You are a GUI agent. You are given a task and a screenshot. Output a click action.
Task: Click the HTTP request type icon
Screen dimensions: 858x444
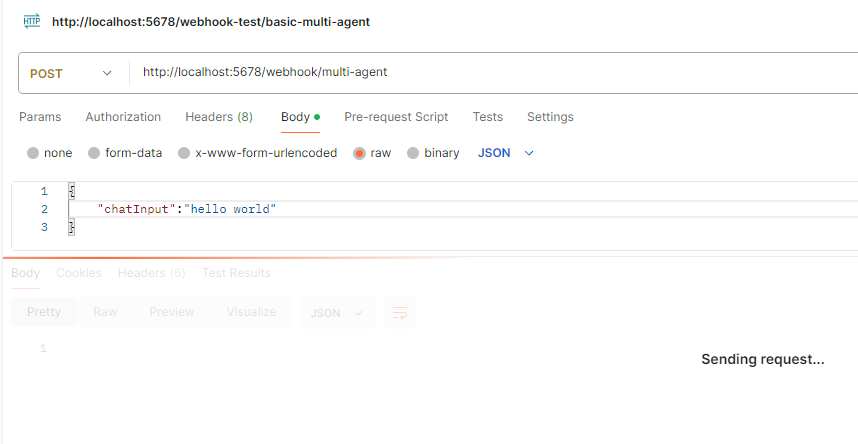tap(32, 21)
